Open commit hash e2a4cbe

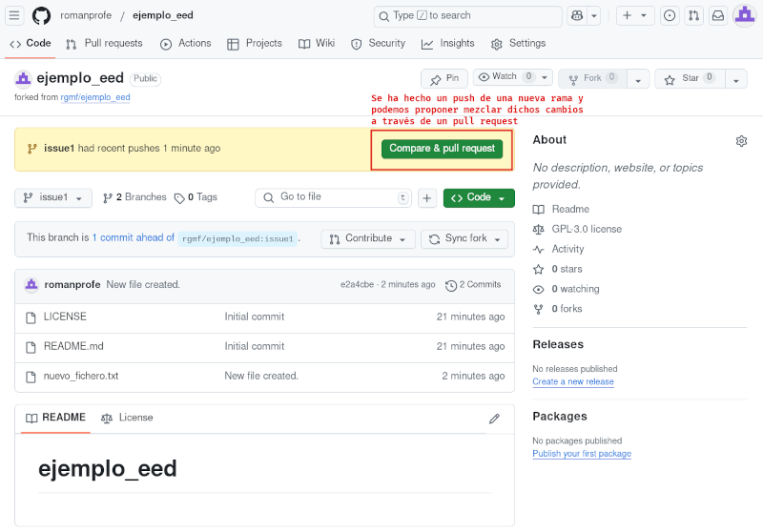tap(357, 284)
